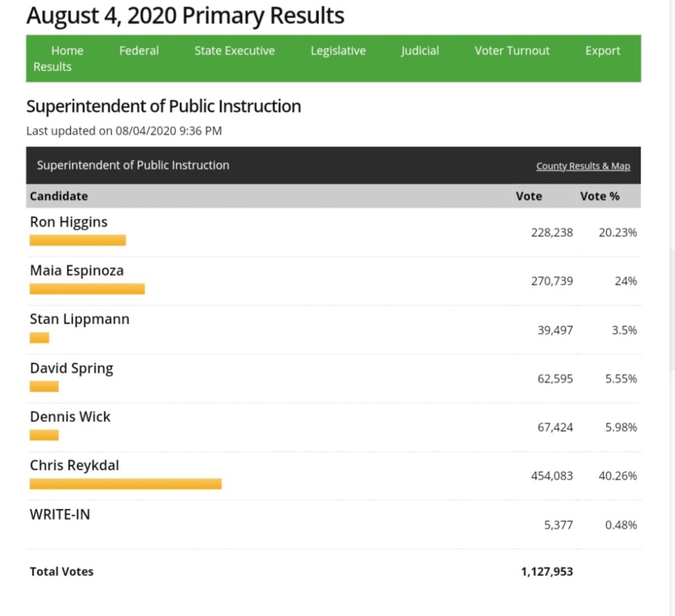Click Ron Higgins's vote bar

pos(77,240)
